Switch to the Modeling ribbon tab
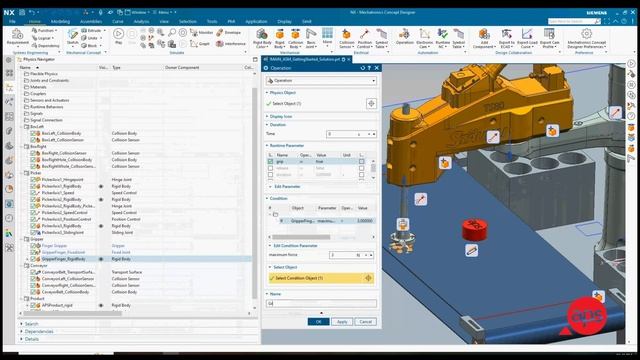 point(60,21)
